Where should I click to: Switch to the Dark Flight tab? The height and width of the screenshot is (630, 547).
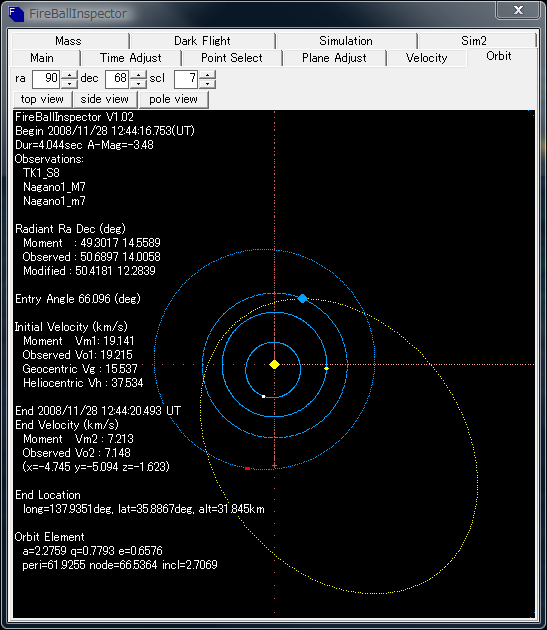click(x=202, y=41)
